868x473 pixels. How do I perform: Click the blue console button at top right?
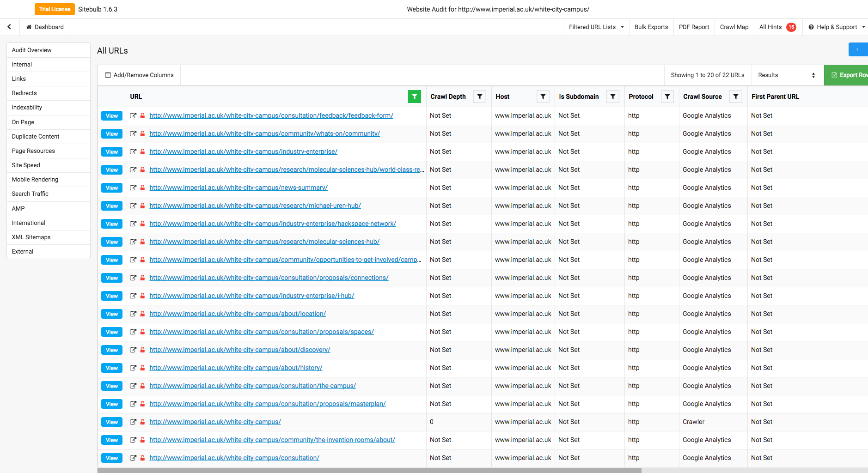(858, 49)
